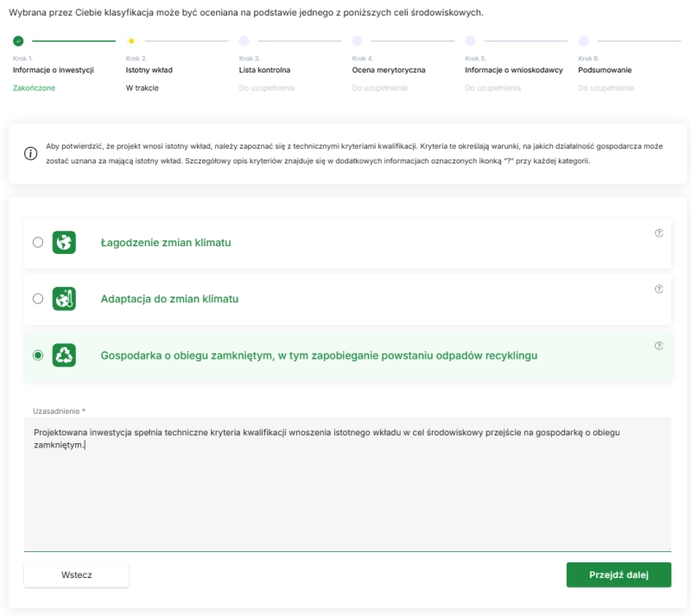Viewport: 691px width, 616px height.
Task: Click the green checkmark for step 1
Action: [18, 41]
